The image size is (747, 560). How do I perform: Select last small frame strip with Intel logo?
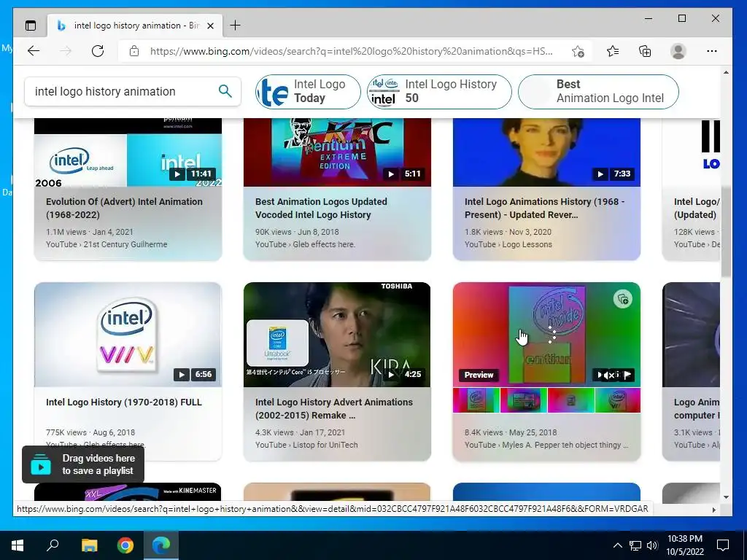tap(617, 400)
